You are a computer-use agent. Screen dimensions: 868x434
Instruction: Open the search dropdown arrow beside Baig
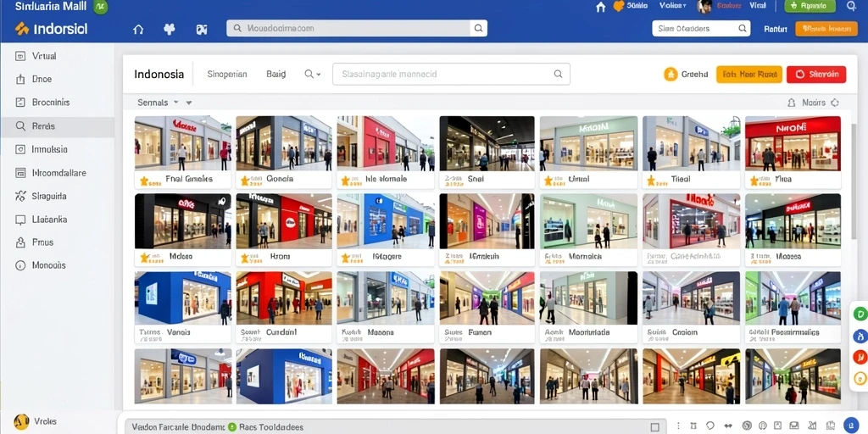point(313,74)
